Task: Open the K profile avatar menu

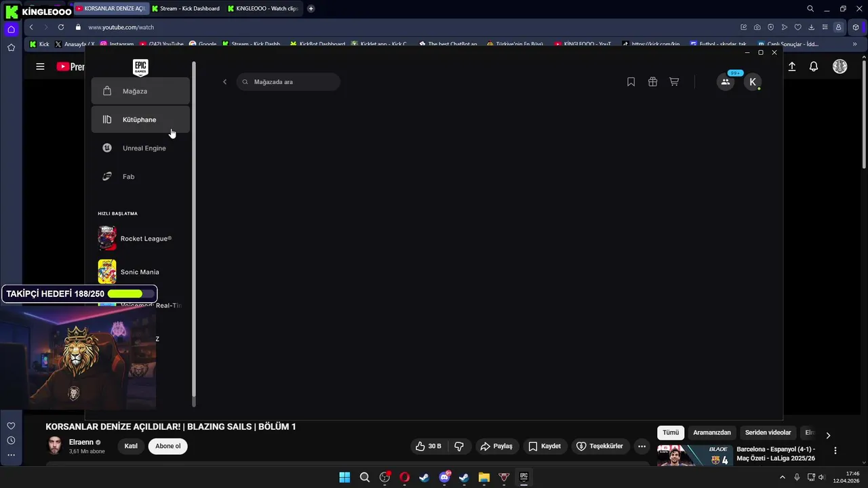Action: 753,82
